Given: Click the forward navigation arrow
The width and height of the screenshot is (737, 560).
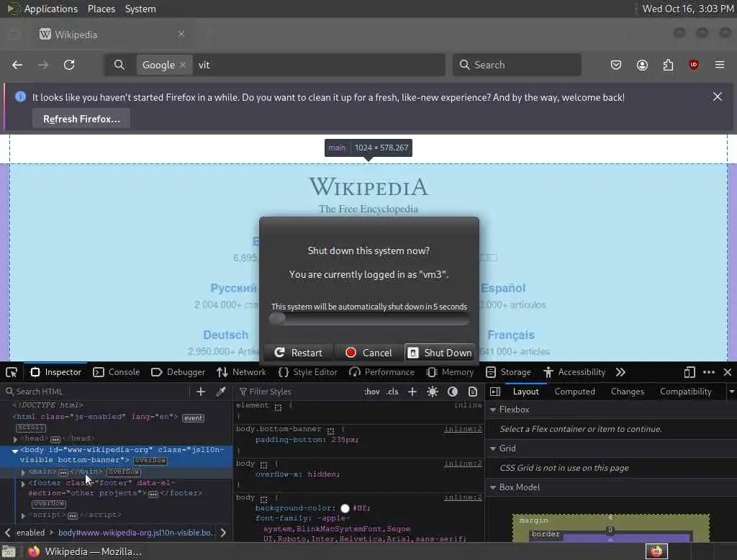Looking at the screenshot, I should 43,65.
